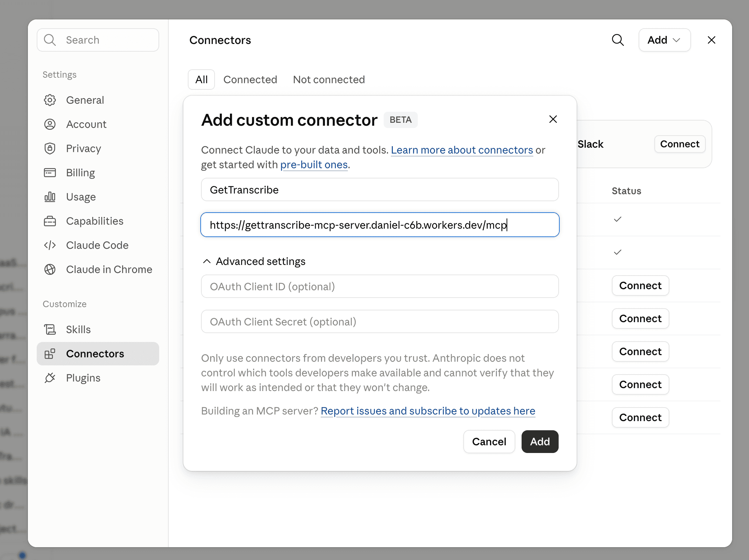Click the first Connect button under Status
The height and width of the screenshot is (560, 749).
tap(640, 285)
